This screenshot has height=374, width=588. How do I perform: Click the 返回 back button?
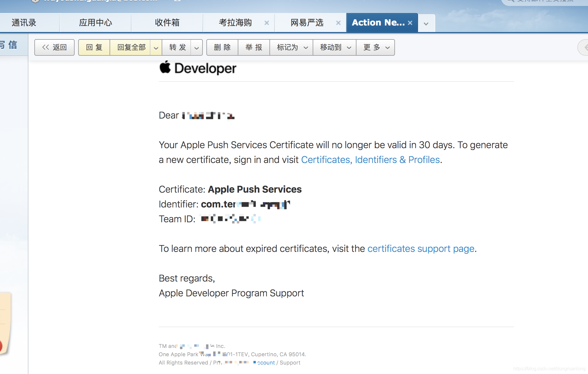(x=54, y=47)
